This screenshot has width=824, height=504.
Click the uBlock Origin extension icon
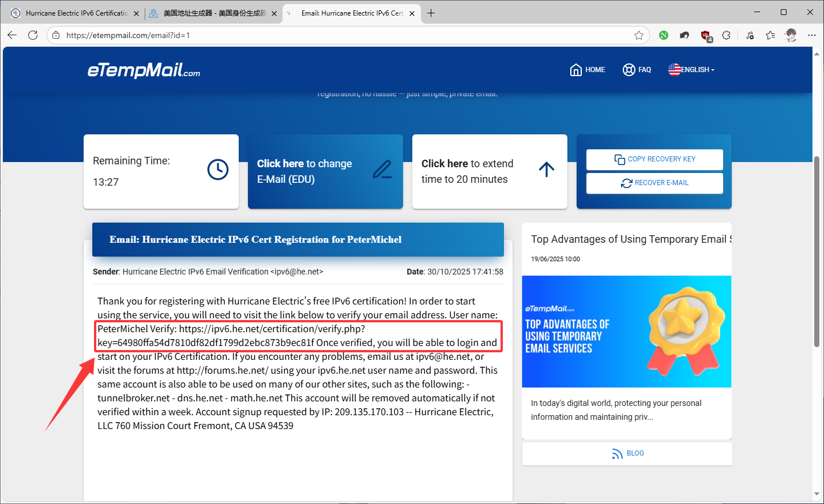(x=706, y=36)
